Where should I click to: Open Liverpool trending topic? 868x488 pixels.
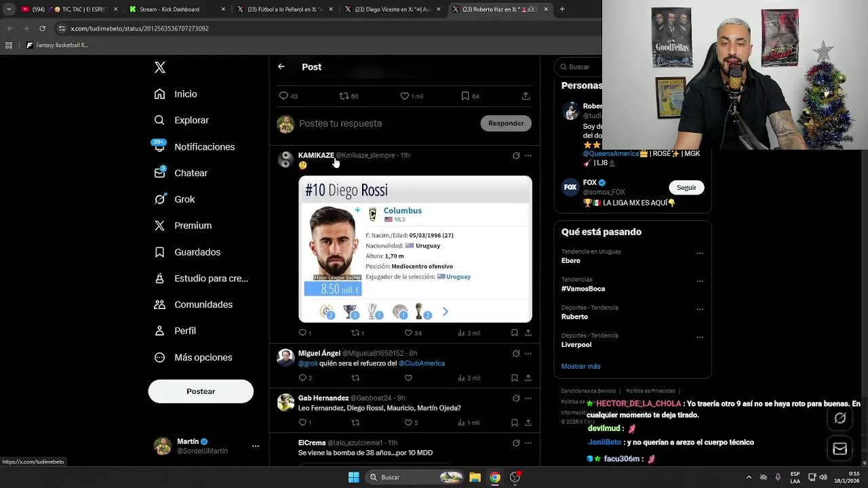click(x=576, y=345)
